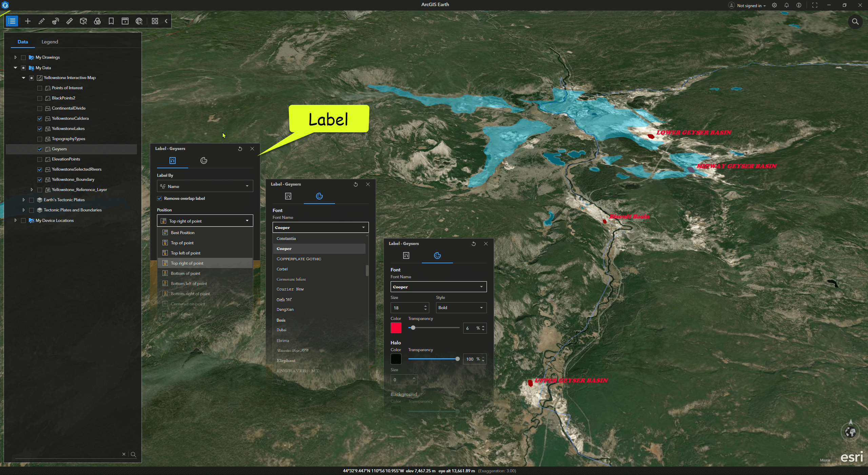Viewport: 868px width, 475px height.
Task: Open the Measure ruler tool
Action: coord(70,21)
